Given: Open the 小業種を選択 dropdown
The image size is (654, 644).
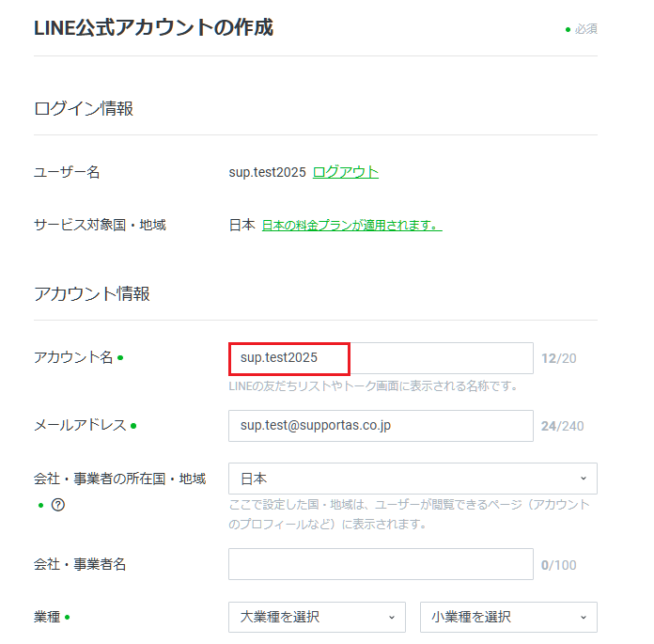Looking at the screenshot, I should [508, 617].
